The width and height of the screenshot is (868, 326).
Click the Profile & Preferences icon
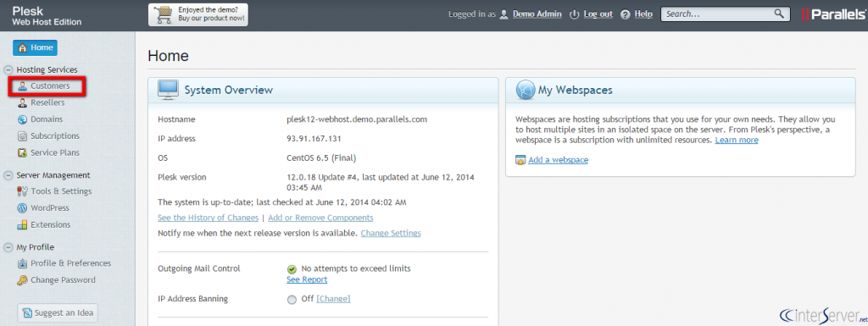coord(22,263)
